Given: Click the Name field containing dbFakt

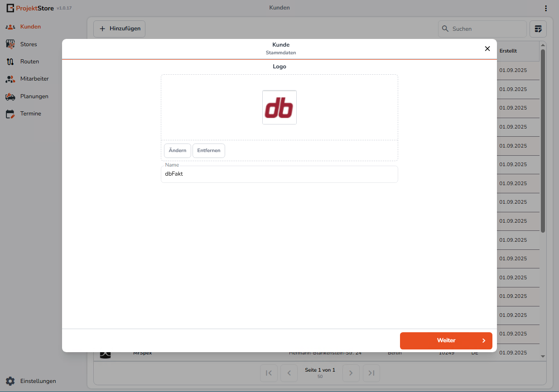Looking at the screenshot, I should pos(279,174).
